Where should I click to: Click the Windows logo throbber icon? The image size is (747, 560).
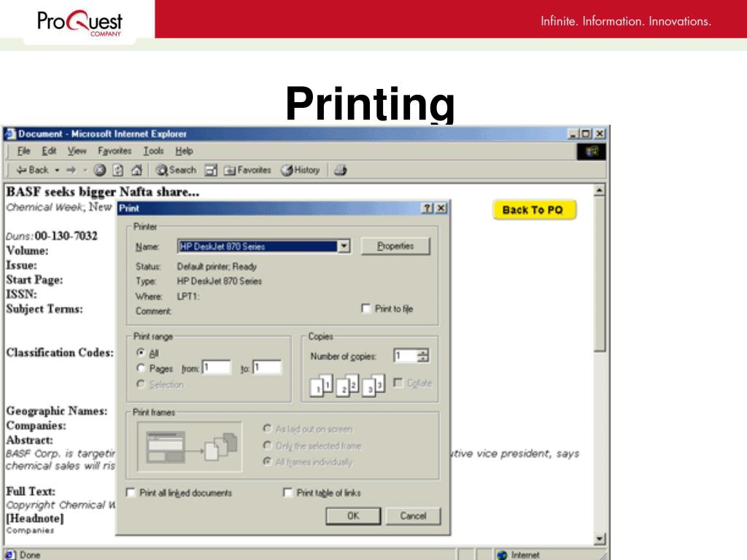pos(592,152)
